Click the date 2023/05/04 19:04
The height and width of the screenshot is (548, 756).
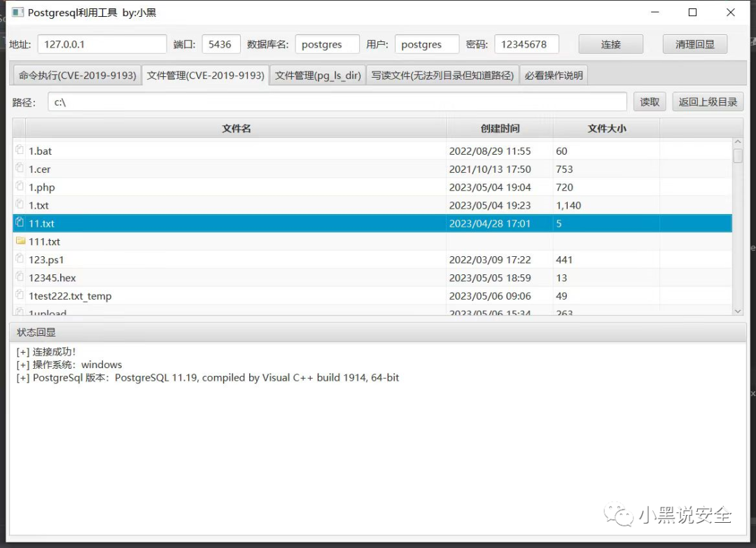[x=490, y=187]
